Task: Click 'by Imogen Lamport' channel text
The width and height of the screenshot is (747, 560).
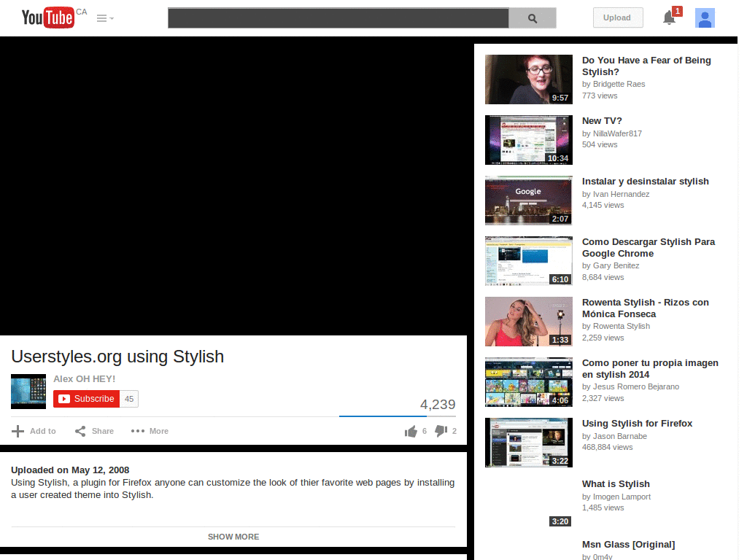Action: 616,496
